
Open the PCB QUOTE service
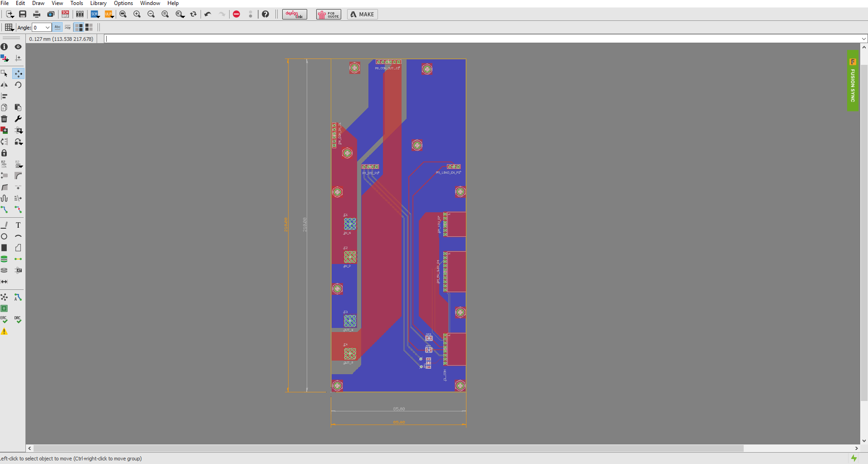click(x=328, y=14)
